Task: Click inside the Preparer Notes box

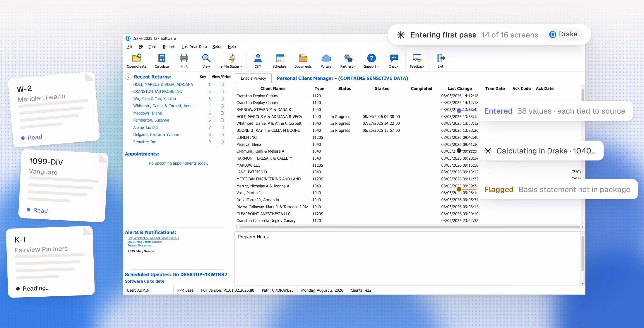Action: tap(408, 259)
